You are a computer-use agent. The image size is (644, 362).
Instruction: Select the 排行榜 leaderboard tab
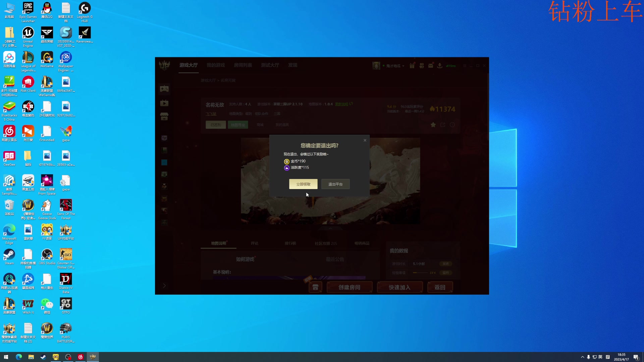tap(290, 243)
